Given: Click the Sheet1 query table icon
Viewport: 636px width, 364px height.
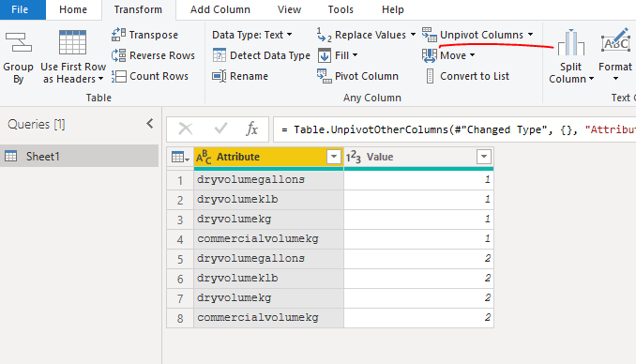Looking at the screenshot, I should click(x=11, y=157).
